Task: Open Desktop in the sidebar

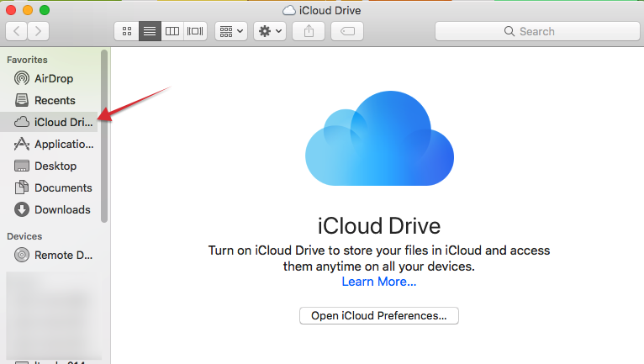Action: point(49,166)
